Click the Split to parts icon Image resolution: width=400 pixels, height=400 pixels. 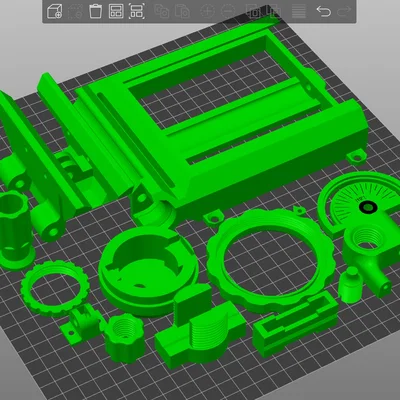click(x=274, y=11)
